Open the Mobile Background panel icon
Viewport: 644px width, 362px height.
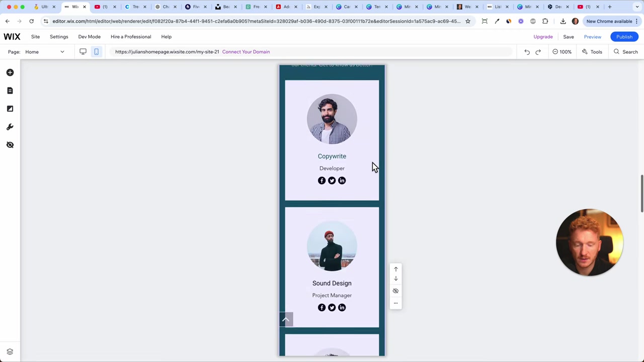(10, 109)
